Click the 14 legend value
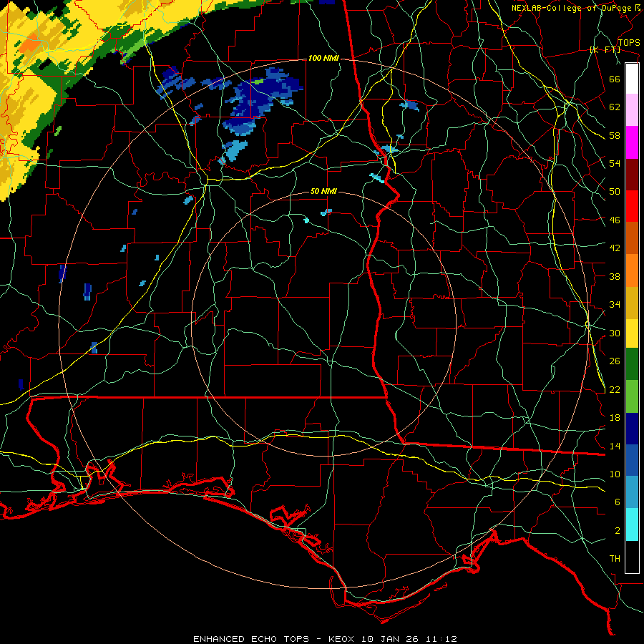 (615, 446)
